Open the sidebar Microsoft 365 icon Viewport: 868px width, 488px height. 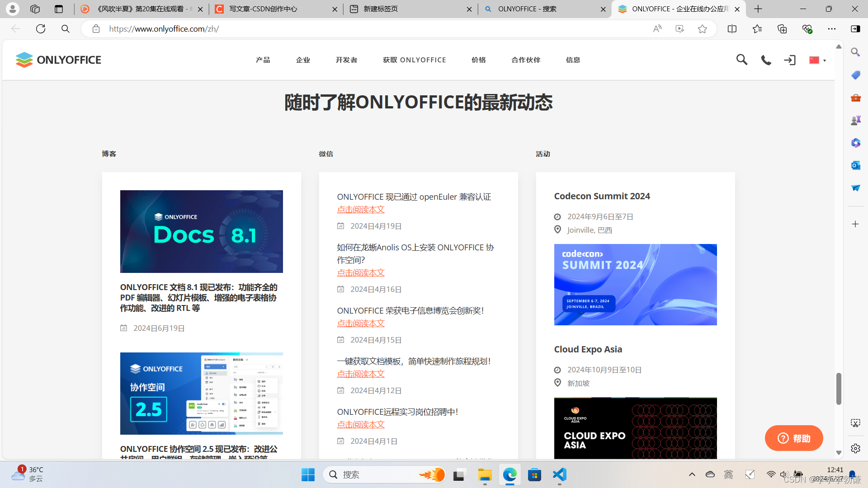(x=855, y=143)
